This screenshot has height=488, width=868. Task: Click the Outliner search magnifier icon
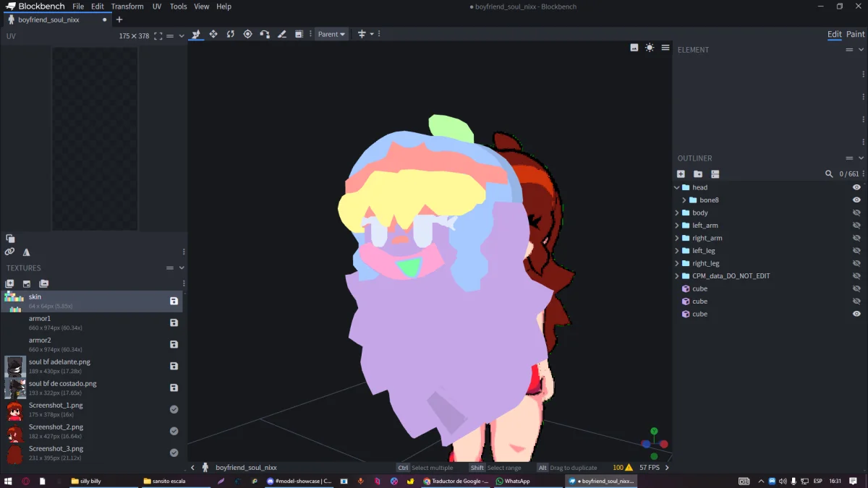click(829, 174)
